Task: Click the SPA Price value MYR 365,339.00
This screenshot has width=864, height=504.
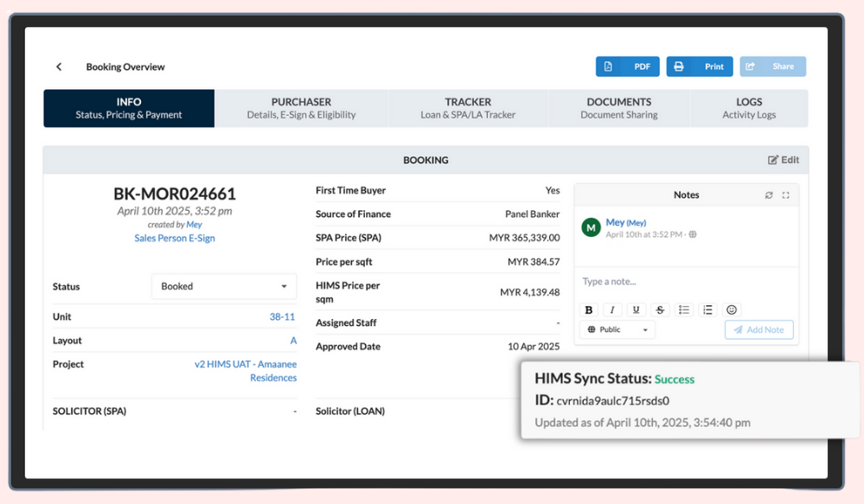Action: click(525, 238)
